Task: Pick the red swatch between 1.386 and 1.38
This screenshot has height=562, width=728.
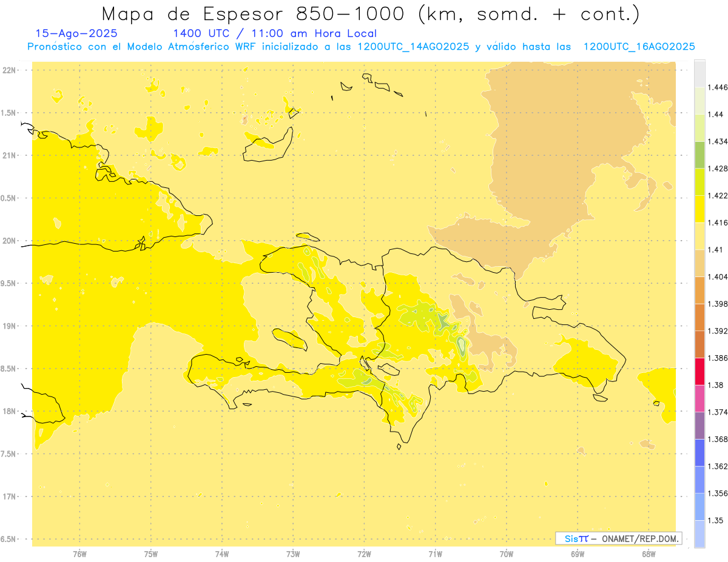Action: pos(699,371)
